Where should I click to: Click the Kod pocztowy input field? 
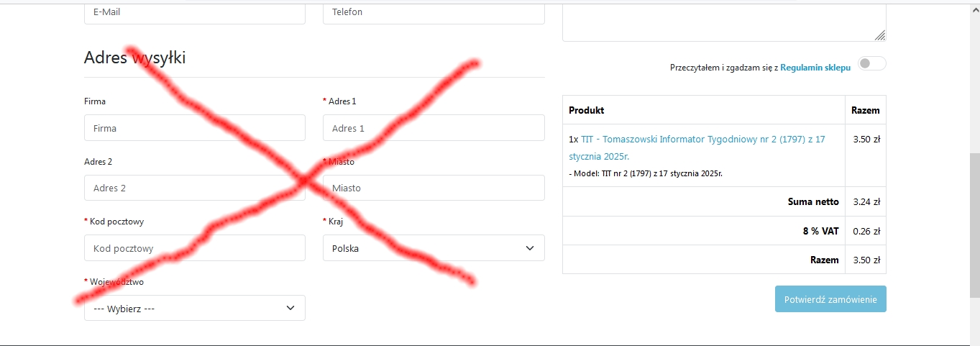(195, 248)
